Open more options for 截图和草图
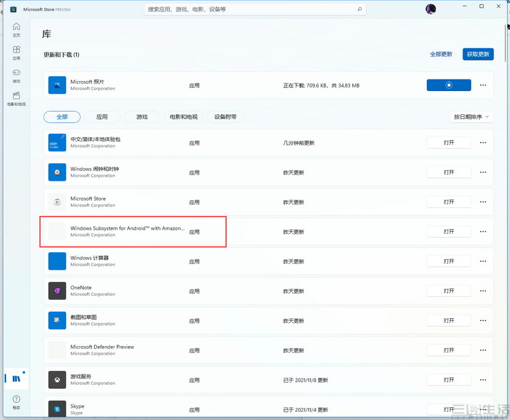Viewport: 510px width, 420px height. pos(483,321)
